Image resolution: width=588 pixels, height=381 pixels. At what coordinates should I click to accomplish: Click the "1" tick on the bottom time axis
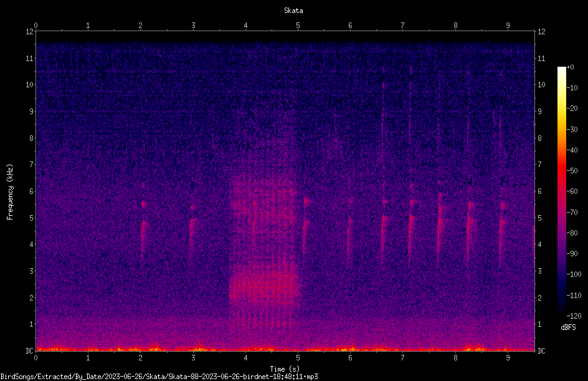[x=88, y=358]
